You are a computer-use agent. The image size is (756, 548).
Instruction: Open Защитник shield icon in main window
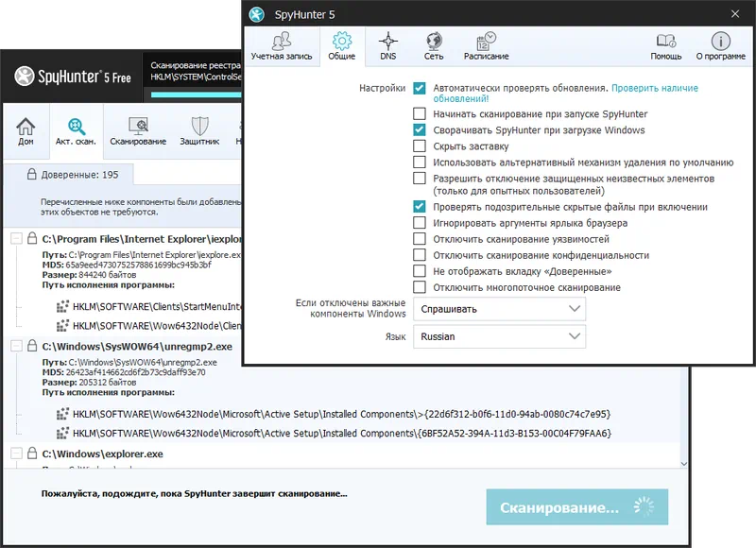(x=199, y=131)
